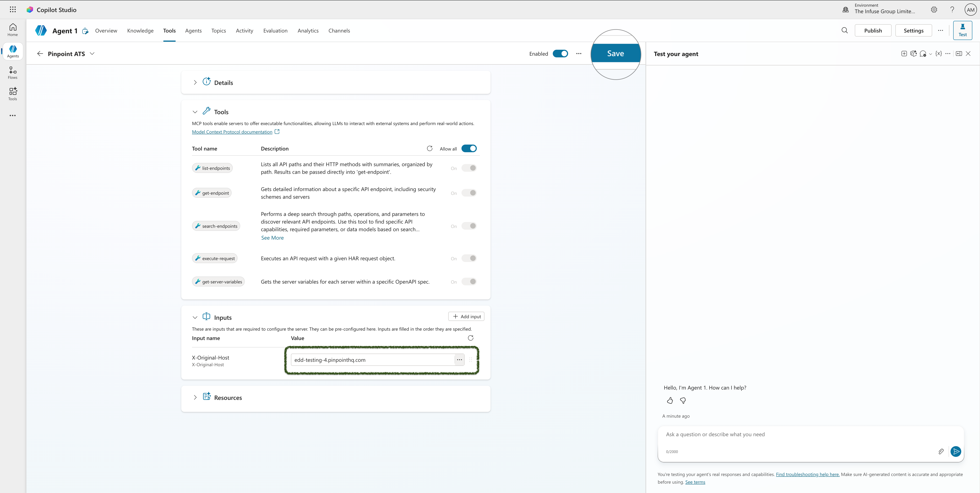
Task: Open options for X-Original-Host value
Action: (460, 360)
